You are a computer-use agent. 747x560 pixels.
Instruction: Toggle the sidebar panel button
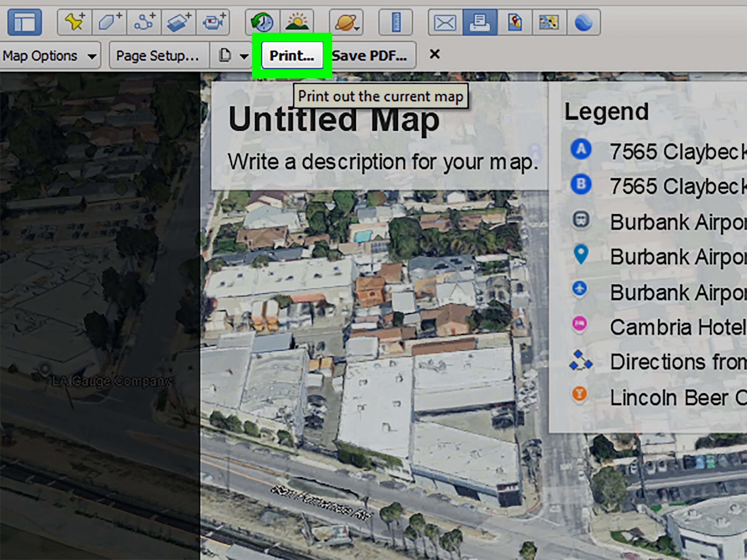[x=24, y=22]
